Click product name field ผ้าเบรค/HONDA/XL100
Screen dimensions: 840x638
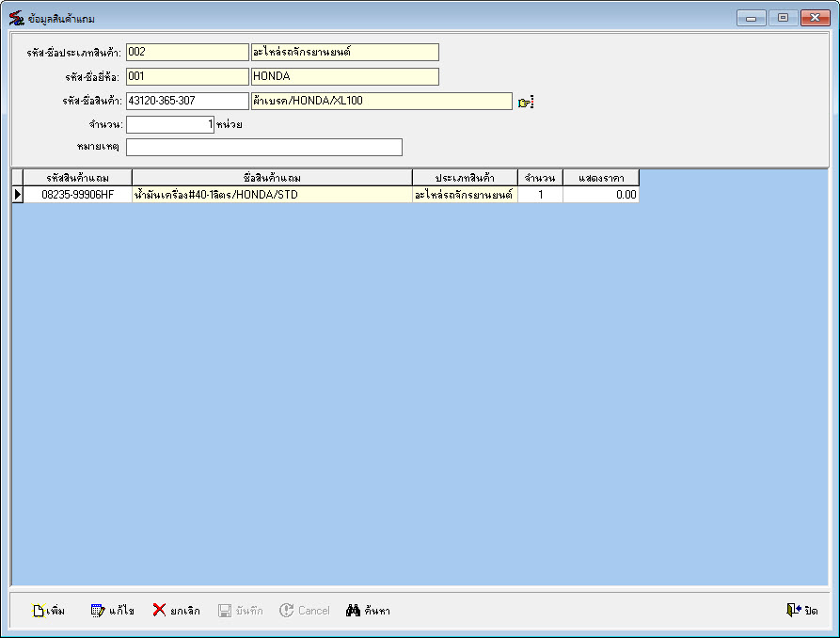click(382, 101)
